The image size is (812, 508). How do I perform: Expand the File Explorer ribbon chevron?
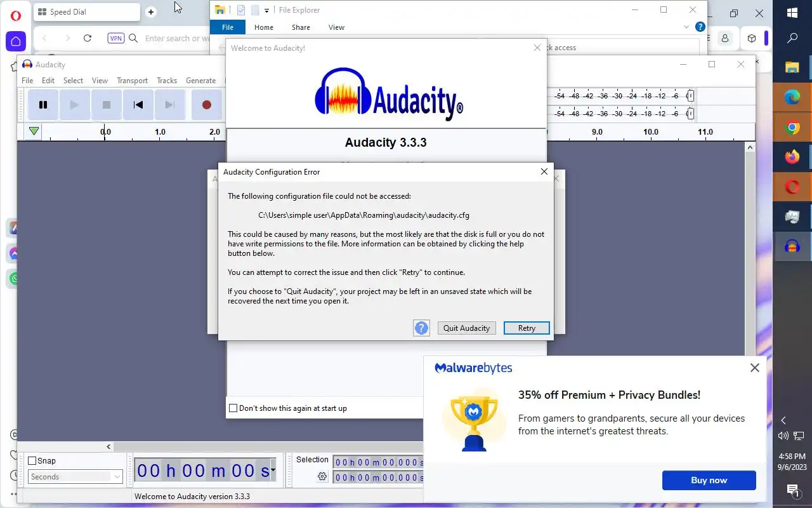point(686,27)
